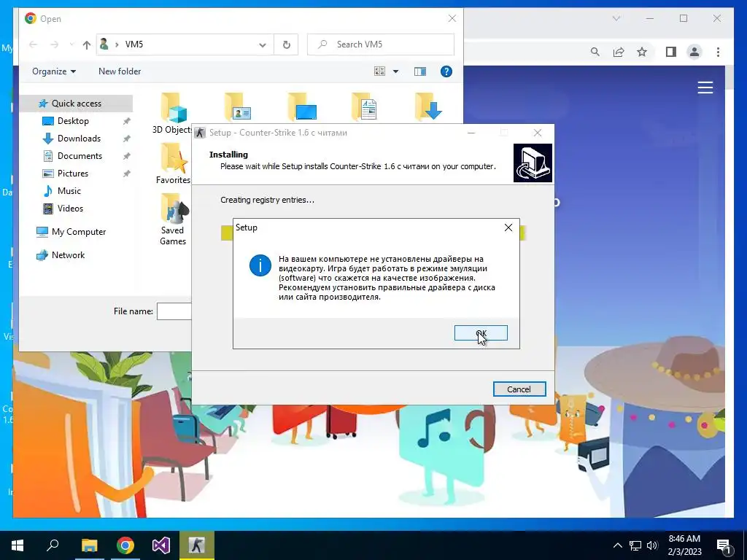The width and height of the screenshot is (747, 560).
Task: Select the Downloads folder icon in the file list
Action: (427, 106)
